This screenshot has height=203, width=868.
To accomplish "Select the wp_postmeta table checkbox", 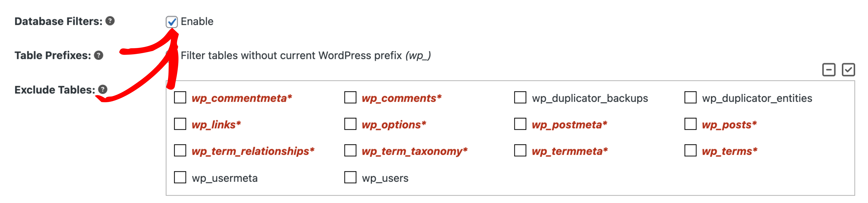I will tap(520, 124).
